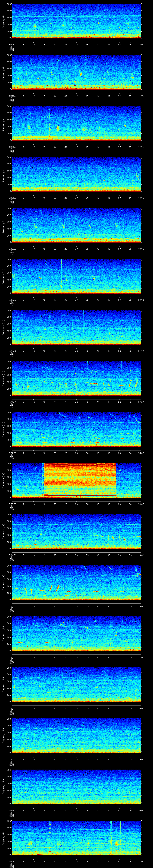This screenshot has height=868, width=153.
Task: Select the spectrogram panel starting at 16:24:00
Action: 77,531
